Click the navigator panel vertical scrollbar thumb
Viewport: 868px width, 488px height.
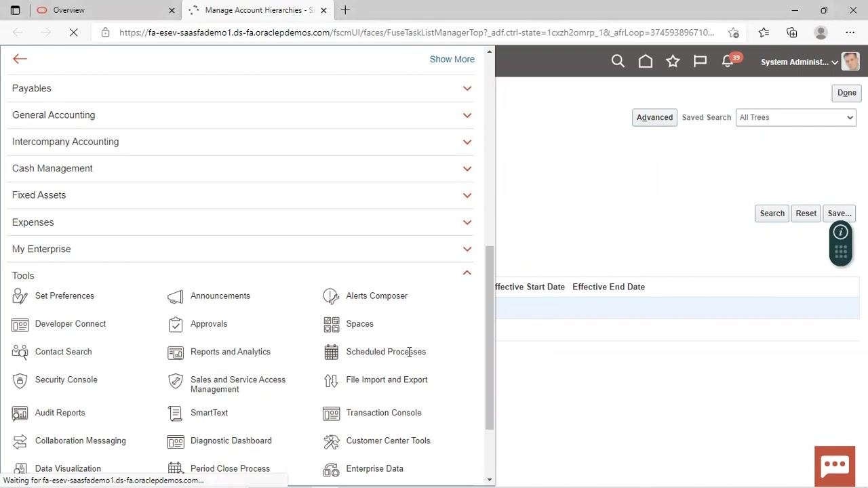click(490, 338)
